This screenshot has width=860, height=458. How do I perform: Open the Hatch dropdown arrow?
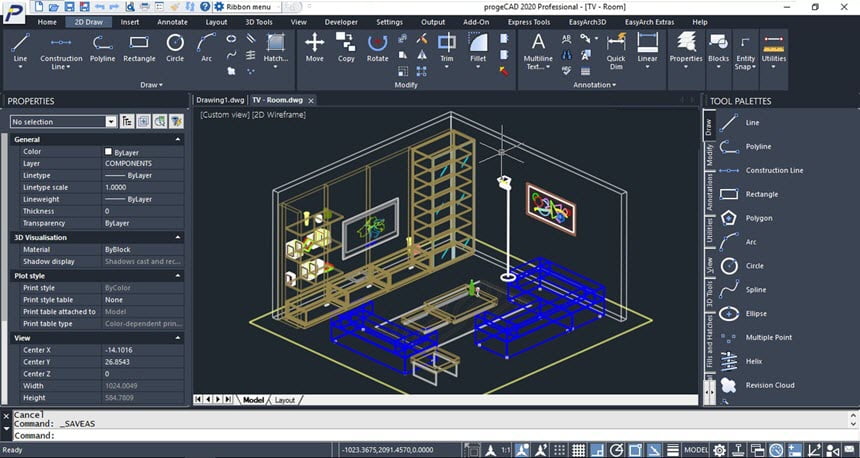275,67
